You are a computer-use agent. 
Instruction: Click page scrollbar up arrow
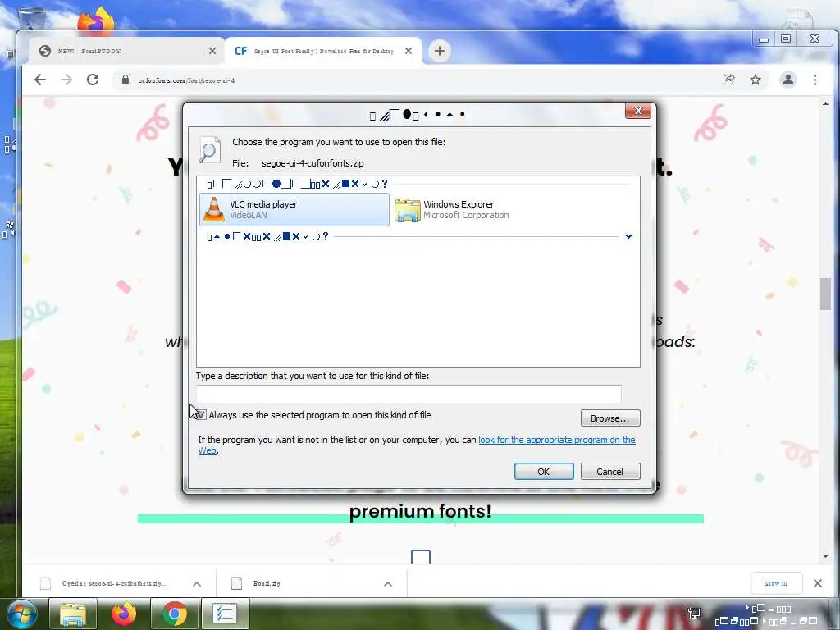point(825,104)
